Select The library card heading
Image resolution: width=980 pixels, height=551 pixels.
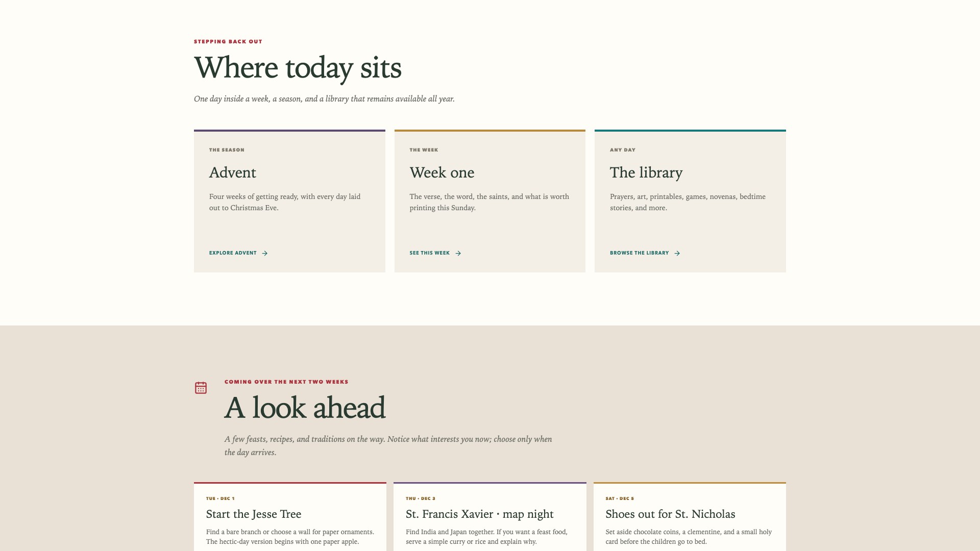pos(646,172)
